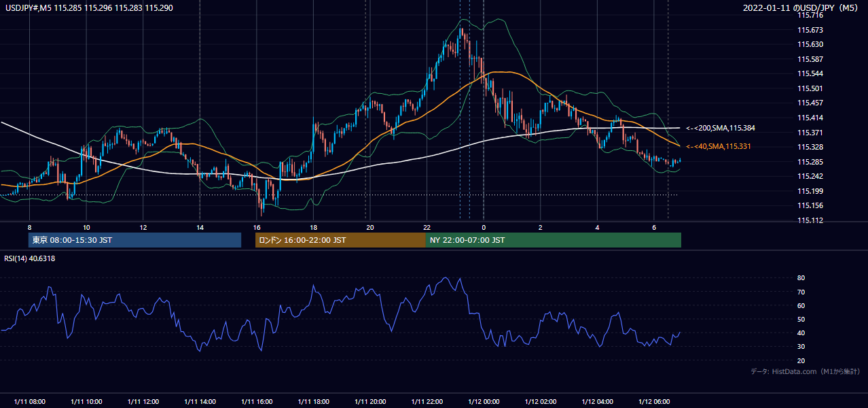Click the 1/11 10:00 bottom time label
The width and height of the screenshot is (868, 408).
coord(86,401)
